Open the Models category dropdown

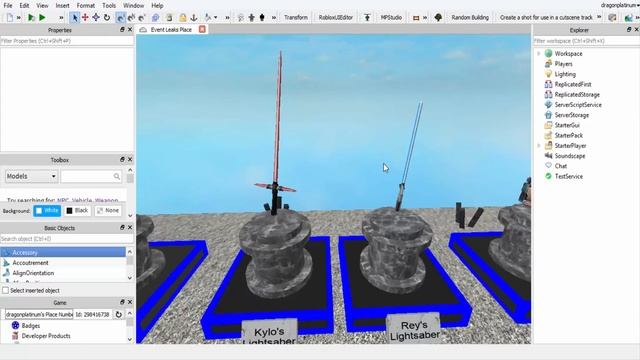31,176
